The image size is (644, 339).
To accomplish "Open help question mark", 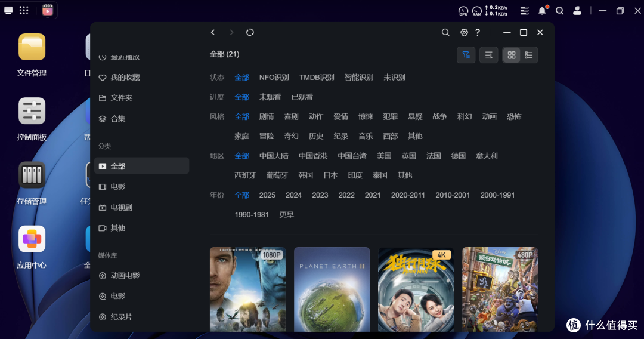I will point(478,32).
